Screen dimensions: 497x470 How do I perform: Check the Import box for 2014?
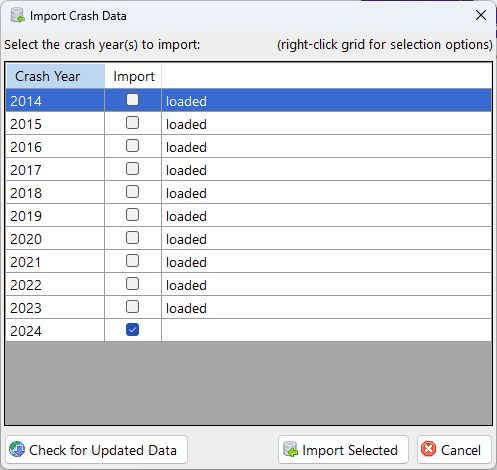[x=132, y=100]
